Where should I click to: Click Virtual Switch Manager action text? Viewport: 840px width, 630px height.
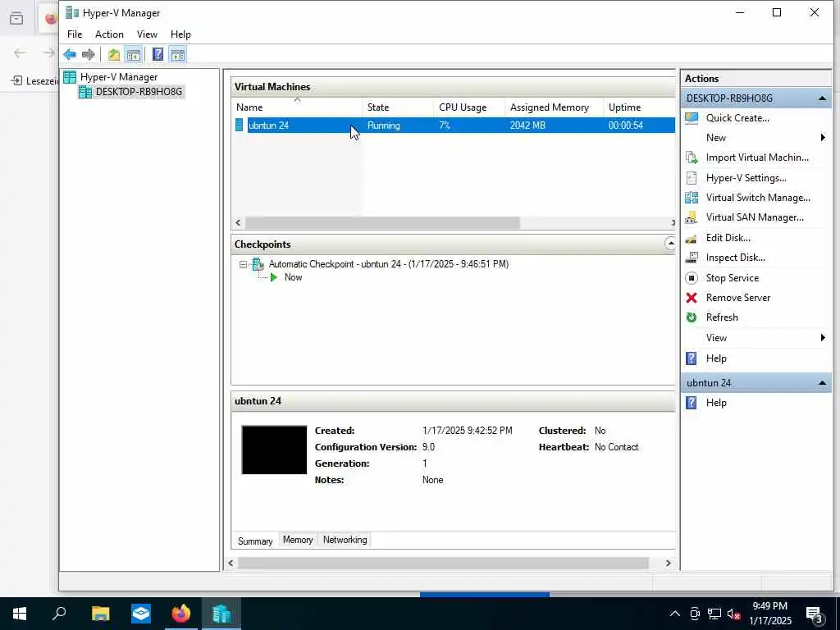click(758, 198)
